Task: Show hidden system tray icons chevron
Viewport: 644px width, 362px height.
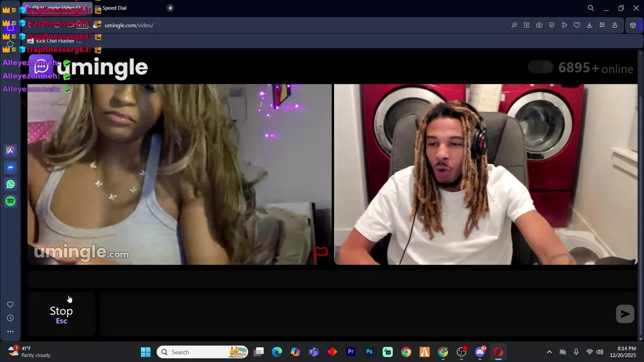Action: [549, 352]
